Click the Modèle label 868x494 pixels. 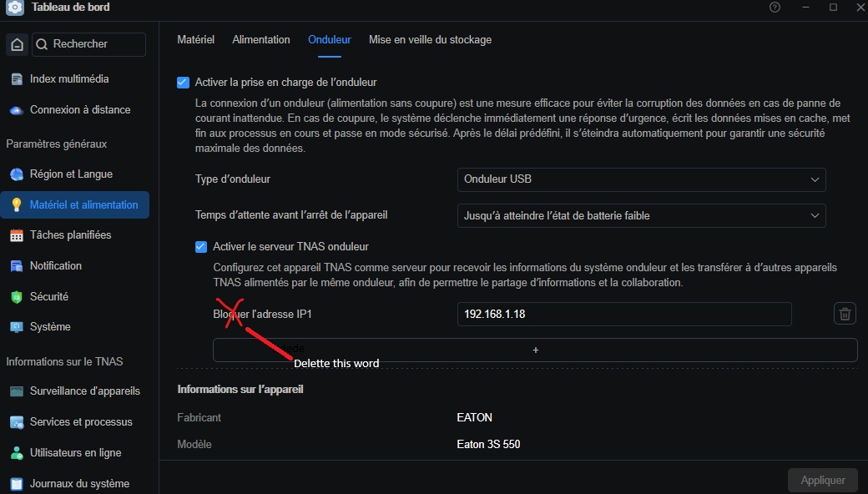[x=194, y=444]
